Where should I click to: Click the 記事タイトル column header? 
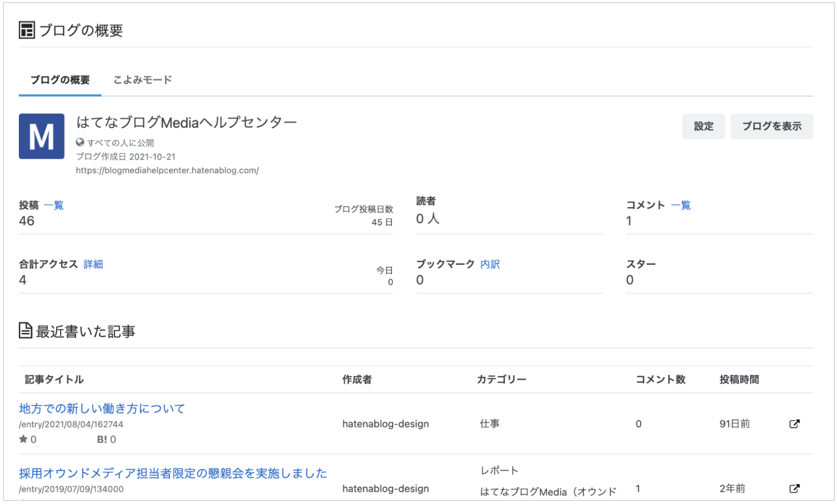coord(53,379)
